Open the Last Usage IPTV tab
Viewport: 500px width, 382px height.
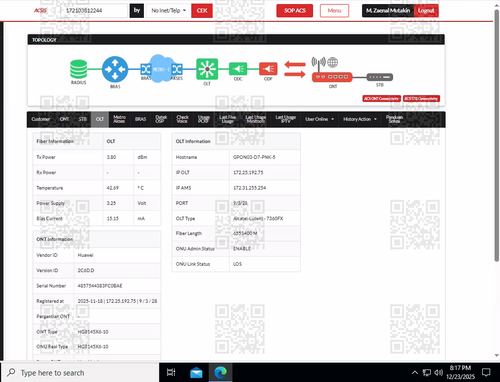coord(285,119)
